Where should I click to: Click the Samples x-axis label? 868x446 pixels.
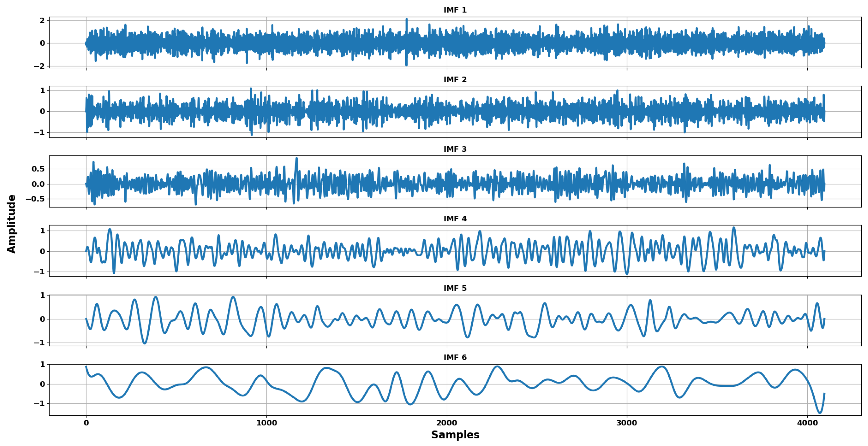455,435
